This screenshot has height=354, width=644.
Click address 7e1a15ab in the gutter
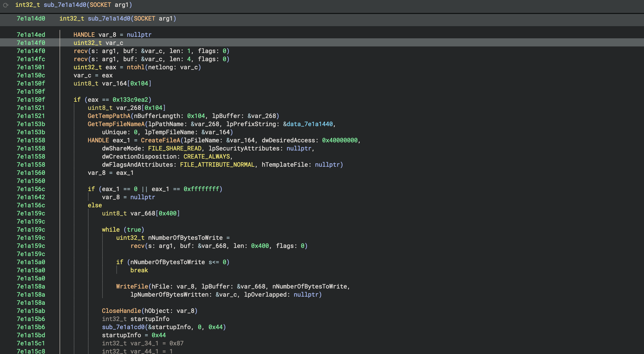pos(31,311)
